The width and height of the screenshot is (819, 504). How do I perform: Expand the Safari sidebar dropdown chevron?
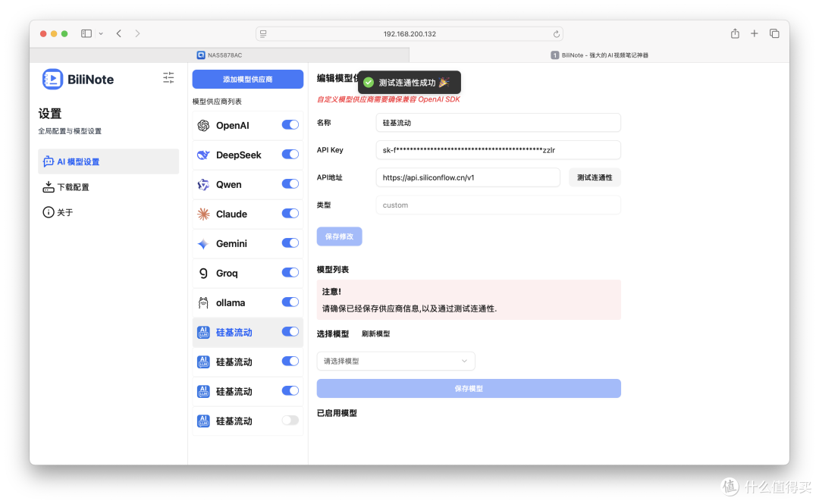101,33
